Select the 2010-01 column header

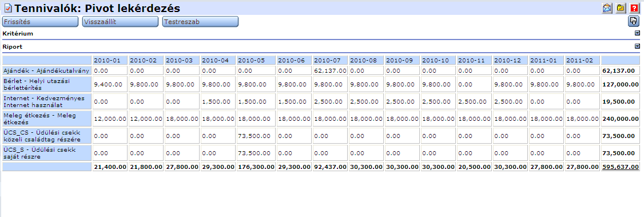tap(110, 61)
